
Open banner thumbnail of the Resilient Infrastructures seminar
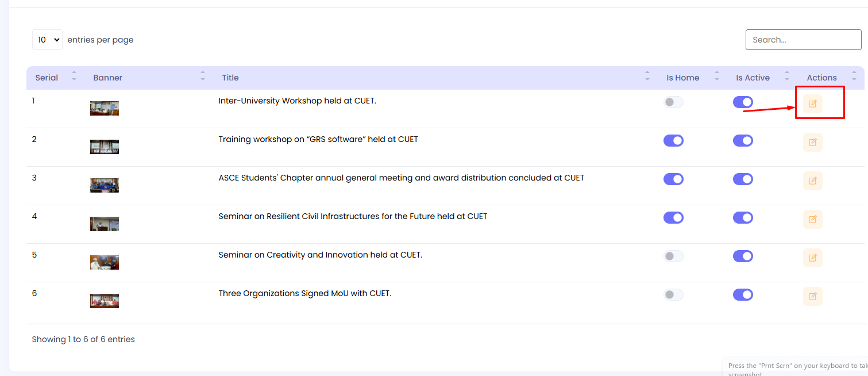[105, 224]
